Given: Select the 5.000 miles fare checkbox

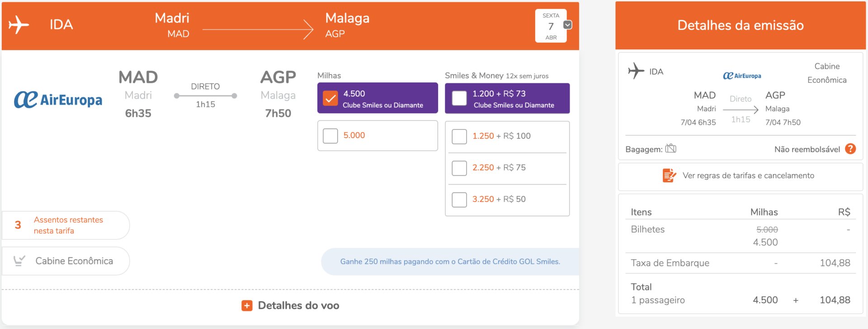Looking at the screenshot, I should [x=330, y=136].
